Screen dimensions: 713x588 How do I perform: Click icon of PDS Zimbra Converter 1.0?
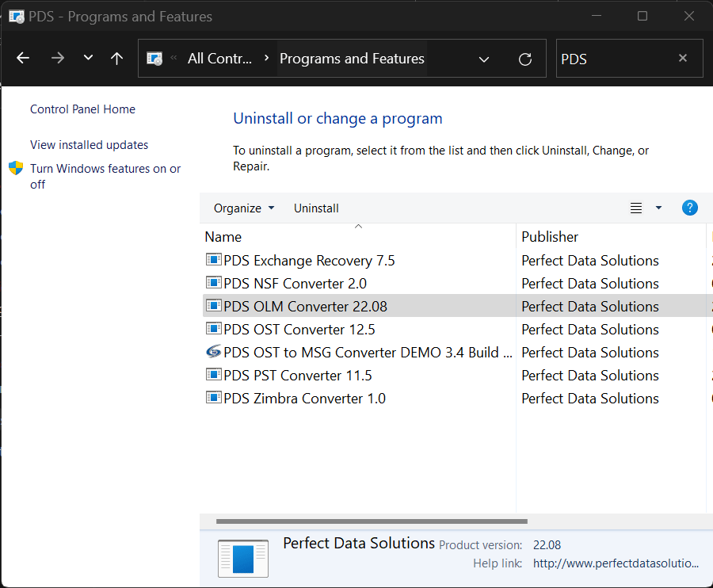[213, 398]
